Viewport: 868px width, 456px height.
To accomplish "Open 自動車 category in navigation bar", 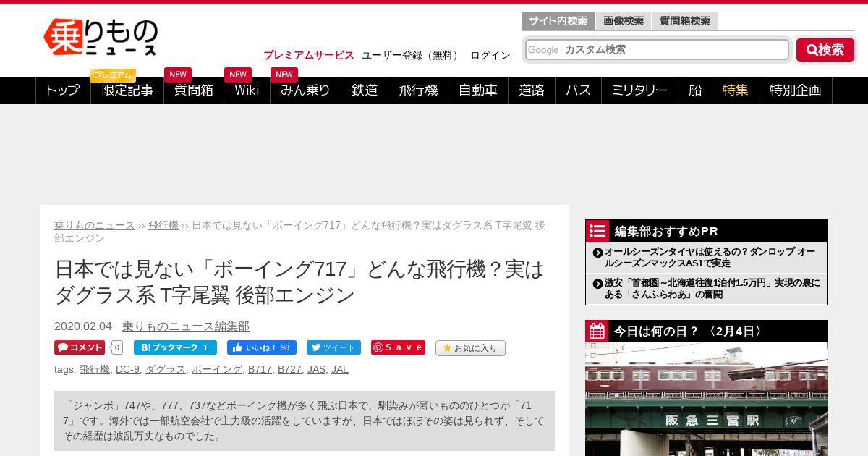I will coord(478,90).
